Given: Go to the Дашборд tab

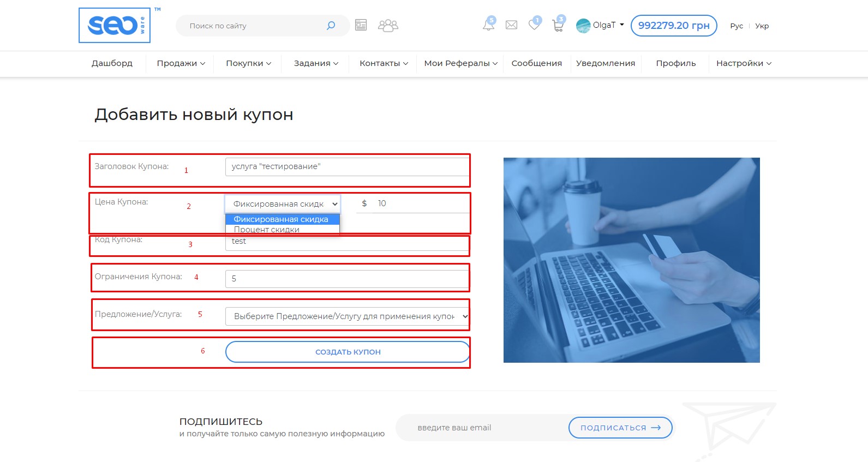Looking at the screenshot, I should pos(112,63).
